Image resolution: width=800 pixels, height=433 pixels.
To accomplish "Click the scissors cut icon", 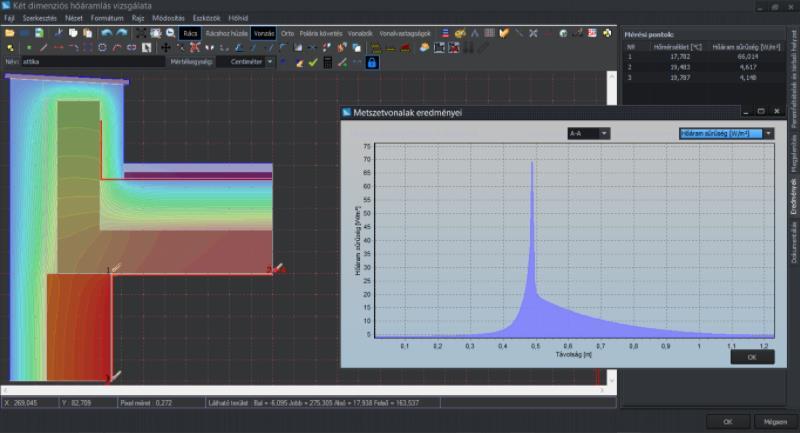I will 59,33.
